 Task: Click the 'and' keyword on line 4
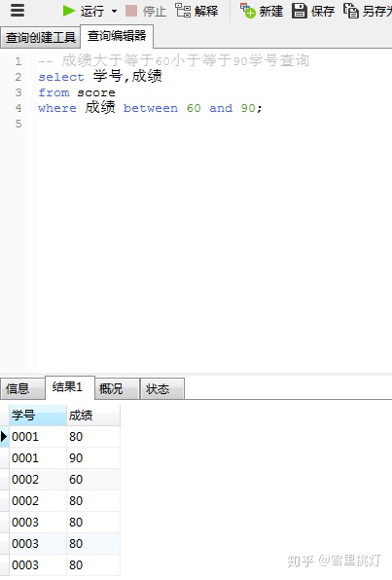221,108
